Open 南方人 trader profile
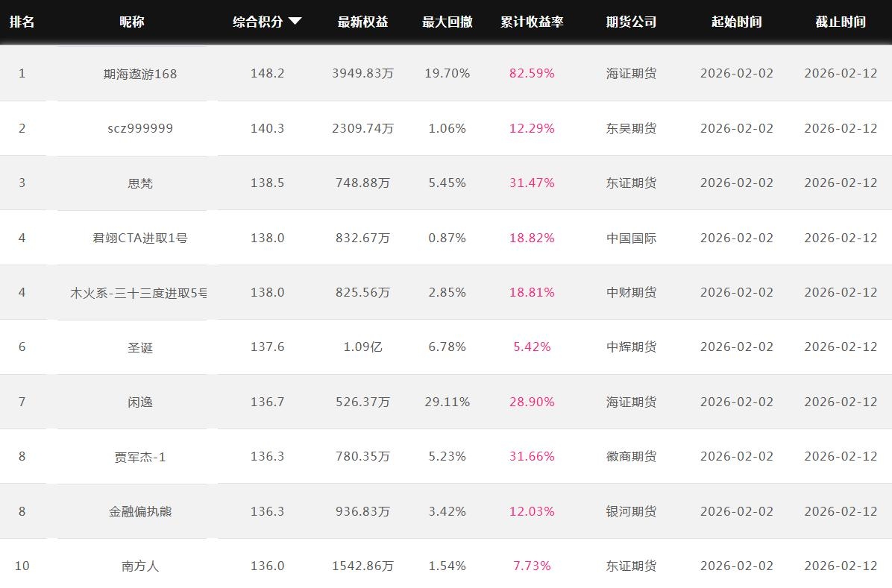The image size is (892, 588). point(140,566)
